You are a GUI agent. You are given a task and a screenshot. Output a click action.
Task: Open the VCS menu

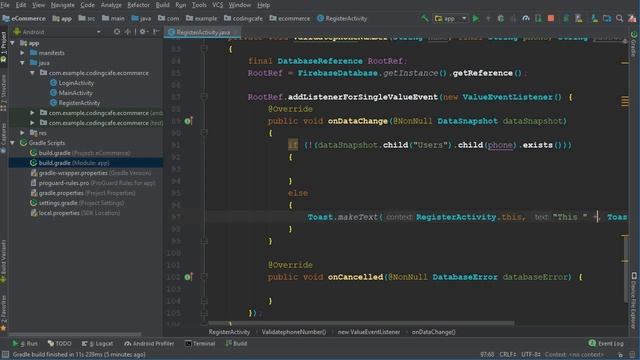click(218, 5)
